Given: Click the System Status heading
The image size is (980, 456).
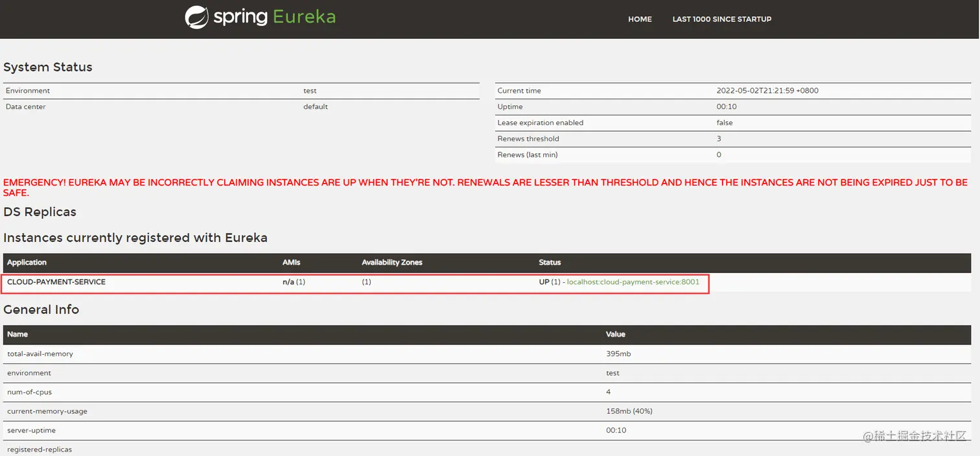Looking at the screenshot, I should pyautogui.click(x=48, y=67).
